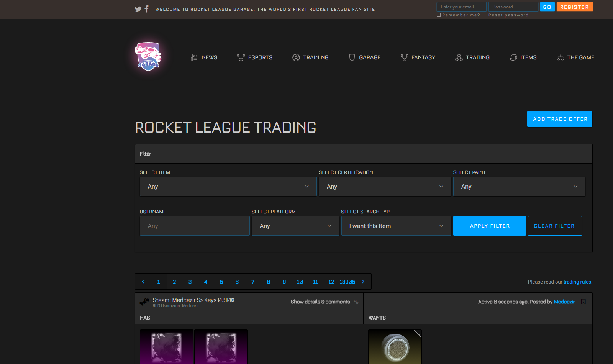Copy the trade link via the chain icon
The height and width of the screenshot is (364, 613).
(356, 302)
